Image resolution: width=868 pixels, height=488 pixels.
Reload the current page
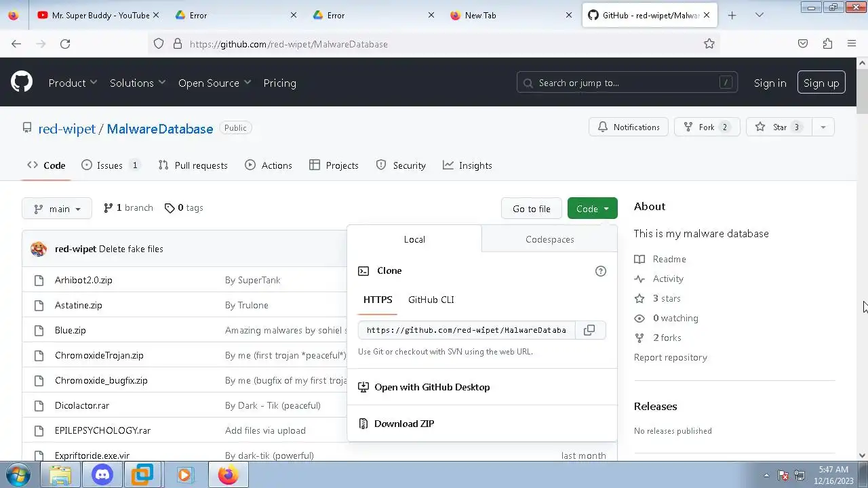[x=65, y=44]
